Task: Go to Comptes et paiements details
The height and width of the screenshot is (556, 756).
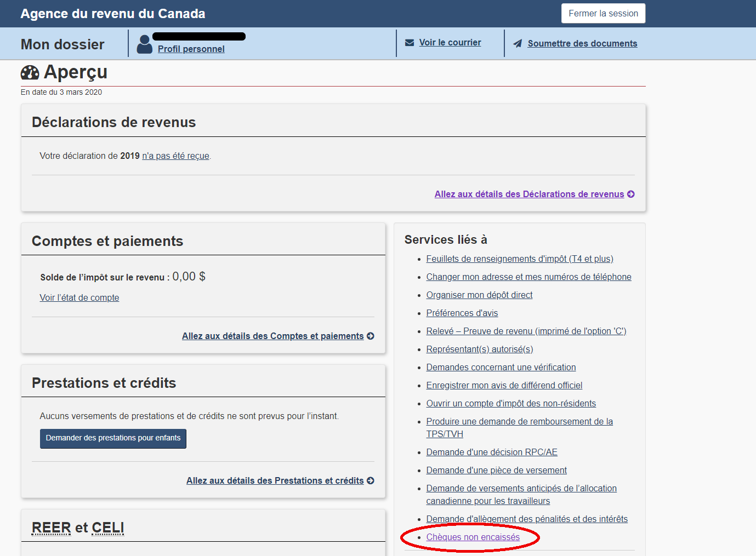Action: pos(272,336)
